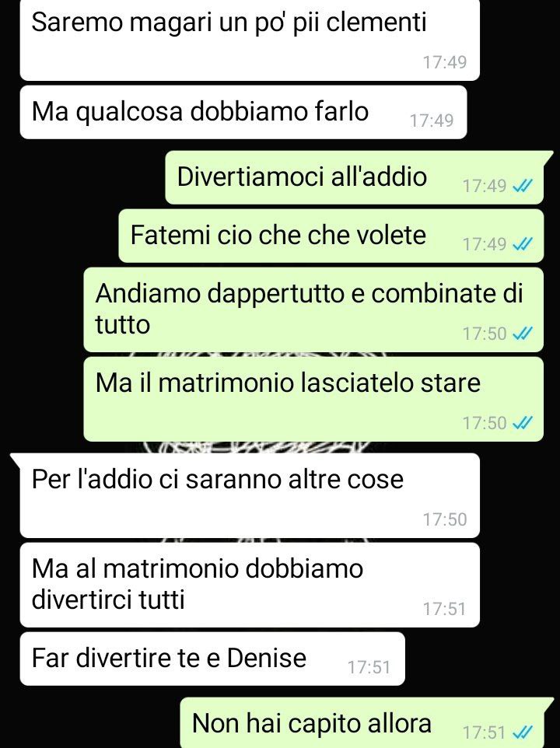Tap the 'Fatemi cio che che volete' text
This screenshot has height=748, width=560.
click(278, 235)
